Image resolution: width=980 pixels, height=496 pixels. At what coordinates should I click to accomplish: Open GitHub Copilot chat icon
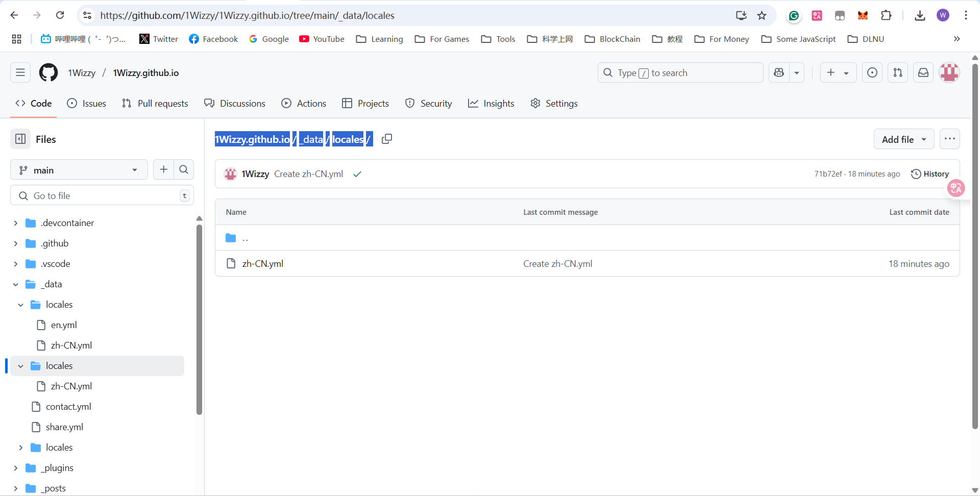[x=779, y=72]
